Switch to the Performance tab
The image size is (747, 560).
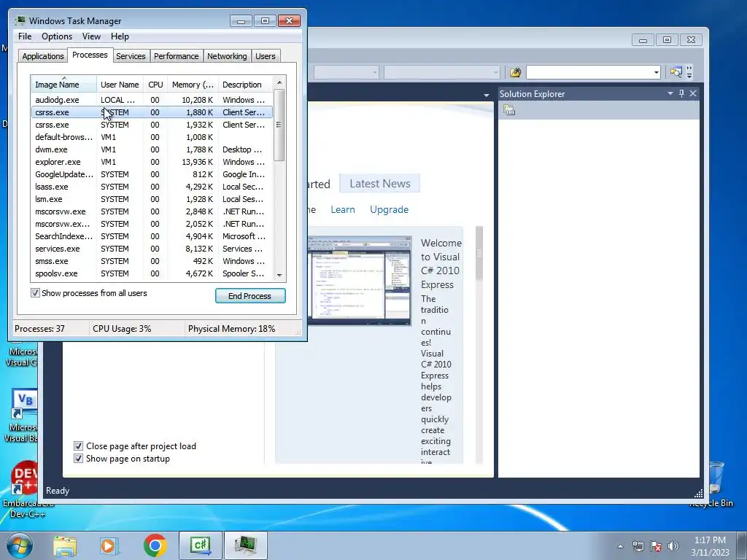tap(176, 56)
